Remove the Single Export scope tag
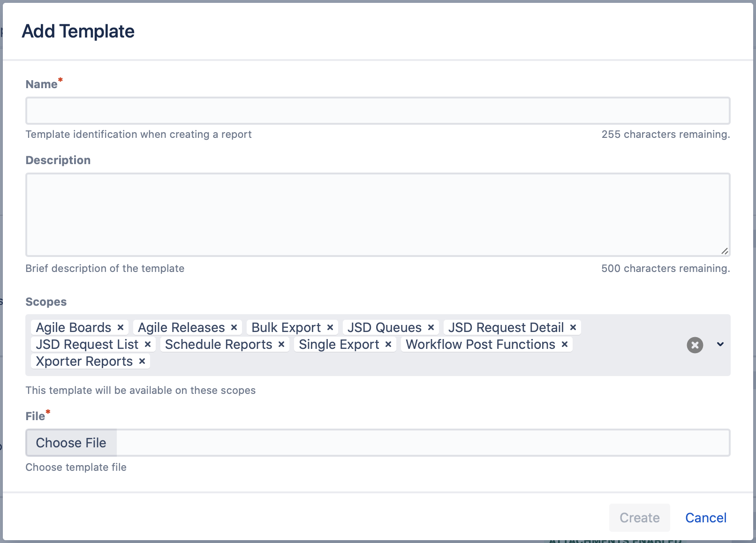 388,344
